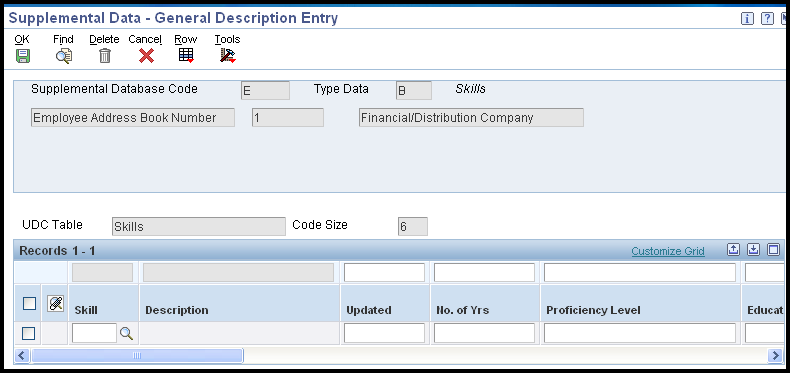The height and width of the screenshot is (373, 790).
Task: Open the Row grid icon menu
Action: [x=186, y=55]
